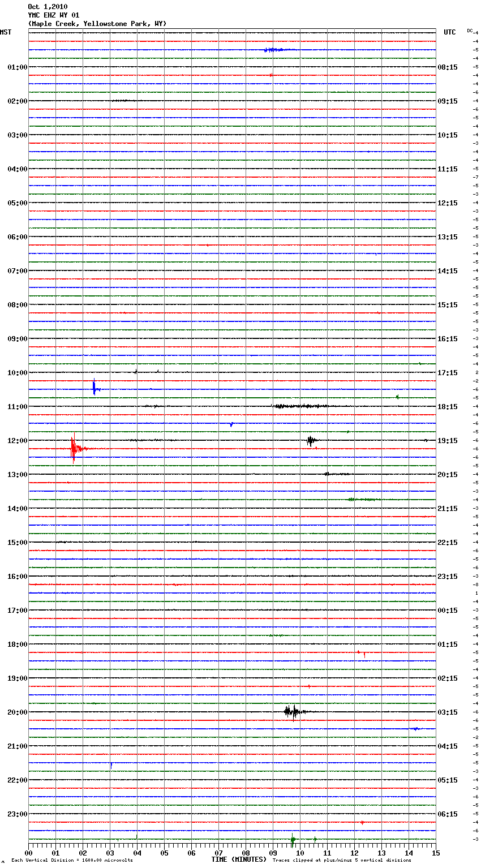Click the '19:15' UTC time label
The image size is (481, 868).
(x=448, y=441)
